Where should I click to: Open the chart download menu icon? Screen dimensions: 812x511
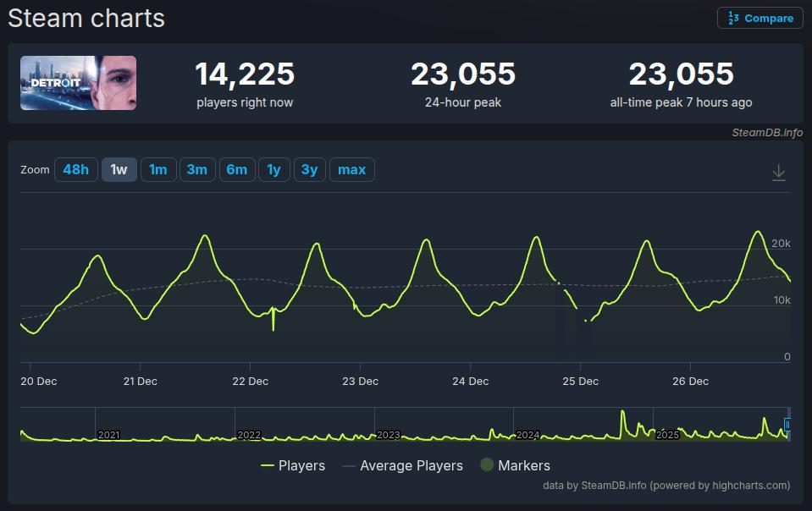[x=779, y=173]
